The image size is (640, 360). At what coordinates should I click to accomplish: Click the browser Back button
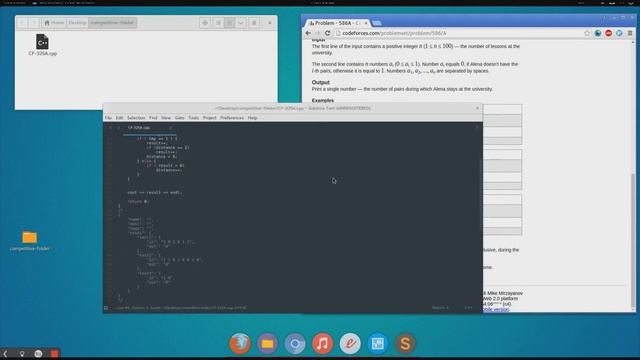(x=308, y=33)
